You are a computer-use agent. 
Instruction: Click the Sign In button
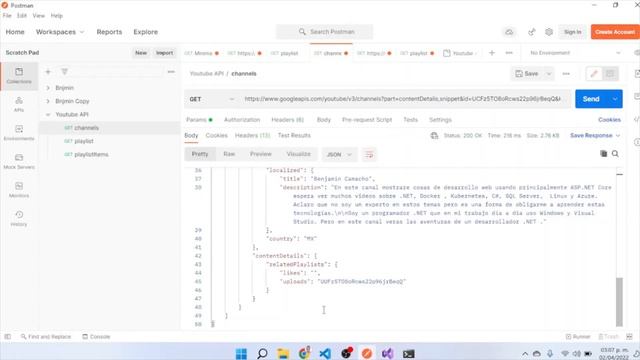pyautogui.click(x=573, y=32)
